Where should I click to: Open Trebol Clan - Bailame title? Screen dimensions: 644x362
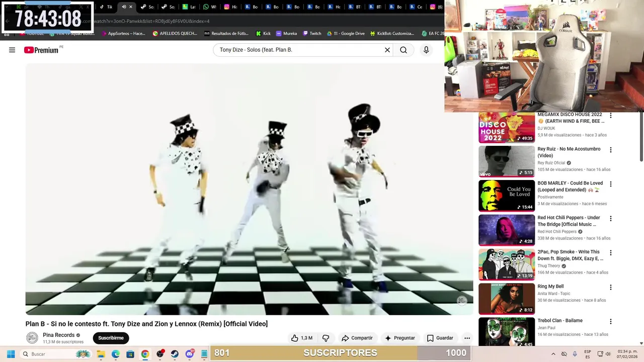point(560,321)
